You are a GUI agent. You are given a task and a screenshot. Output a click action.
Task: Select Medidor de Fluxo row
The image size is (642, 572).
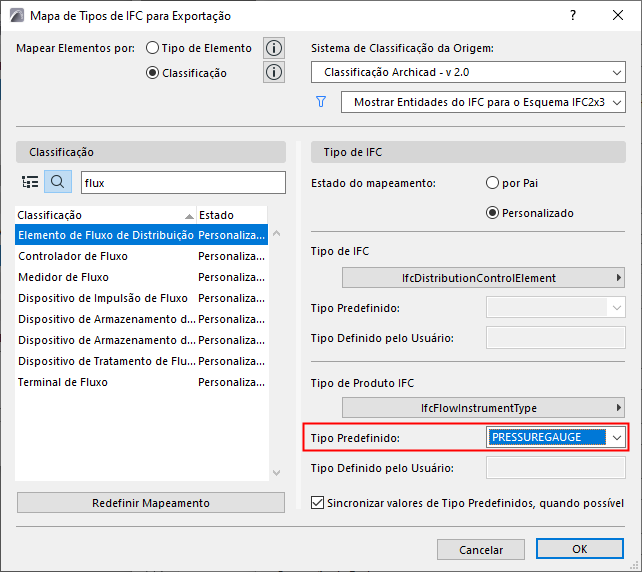(x=142, y=277)
